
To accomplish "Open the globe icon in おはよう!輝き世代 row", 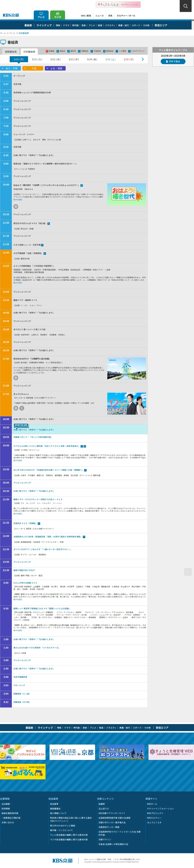I will coord(16,207).
